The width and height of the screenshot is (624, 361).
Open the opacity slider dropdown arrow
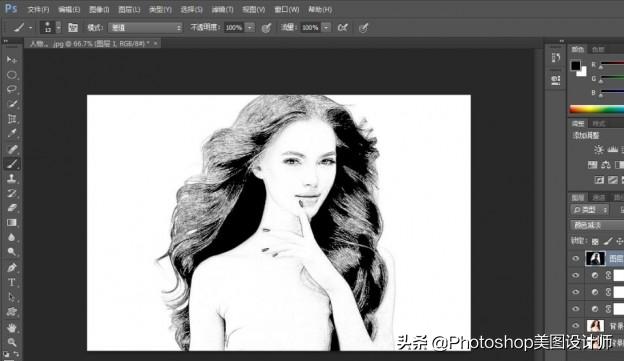click(x=250, y=27)
